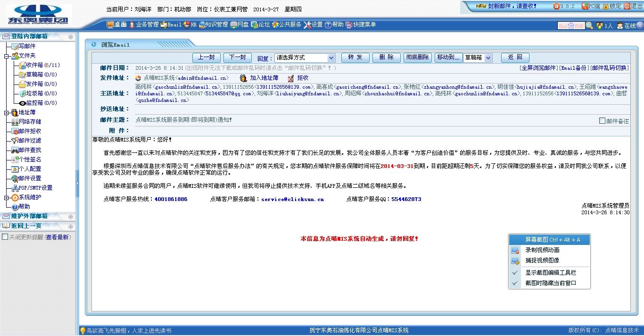644x336 pixels.
Task: Tick the 邮件备注 checkbox
Action: (602, 121)
